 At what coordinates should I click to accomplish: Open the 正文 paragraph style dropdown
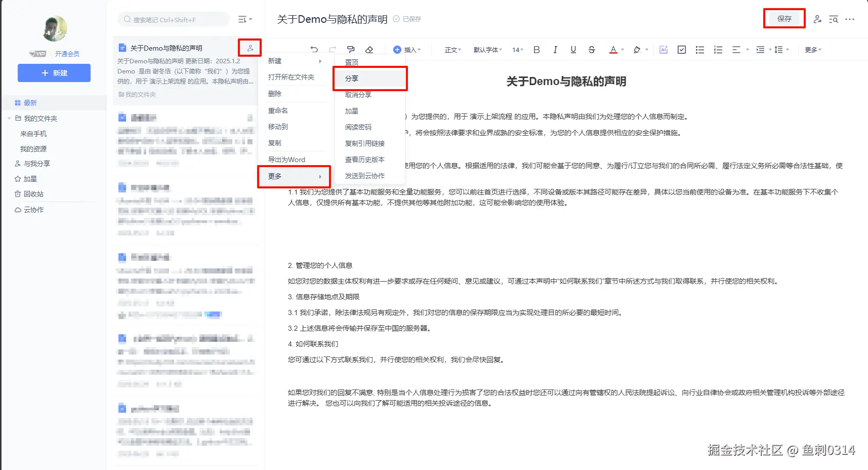point(453,50)
